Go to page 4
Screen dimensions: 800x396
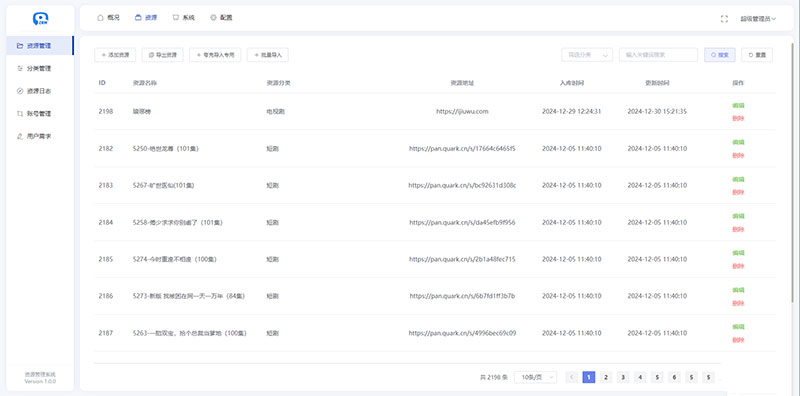click(x=640, y=377)
